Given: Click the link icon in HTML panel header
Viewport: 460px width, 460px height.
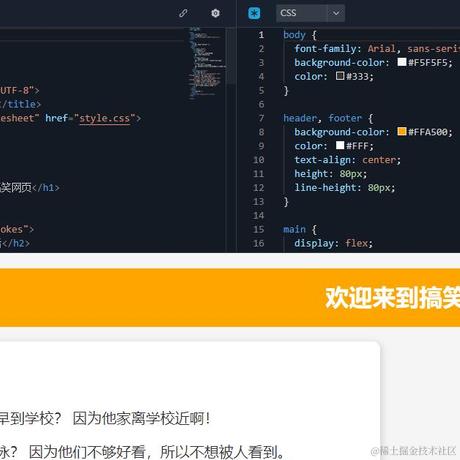Looking at the screenshot, I should click(183, 13).
